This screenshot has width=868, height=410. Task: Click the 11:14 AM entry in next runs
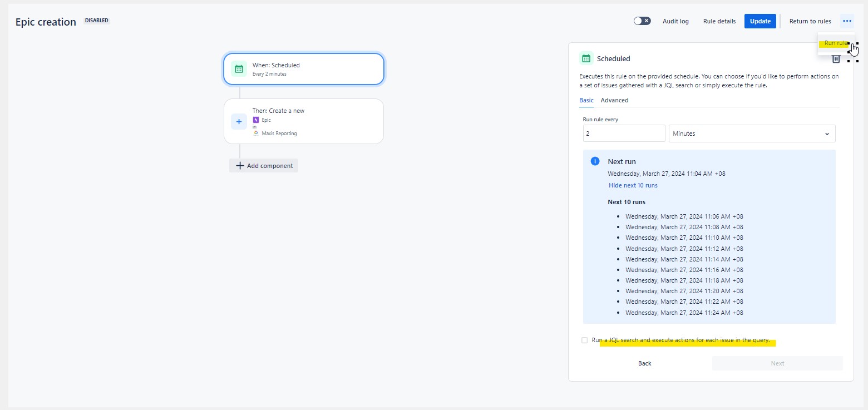(x=684, y=259)
